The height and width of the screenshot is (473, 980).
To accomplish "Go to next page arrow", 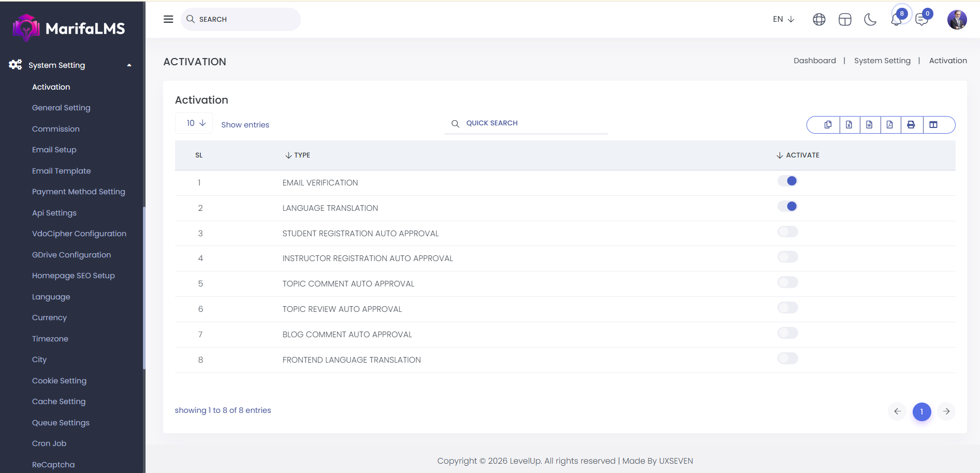I will click(946, 411).
